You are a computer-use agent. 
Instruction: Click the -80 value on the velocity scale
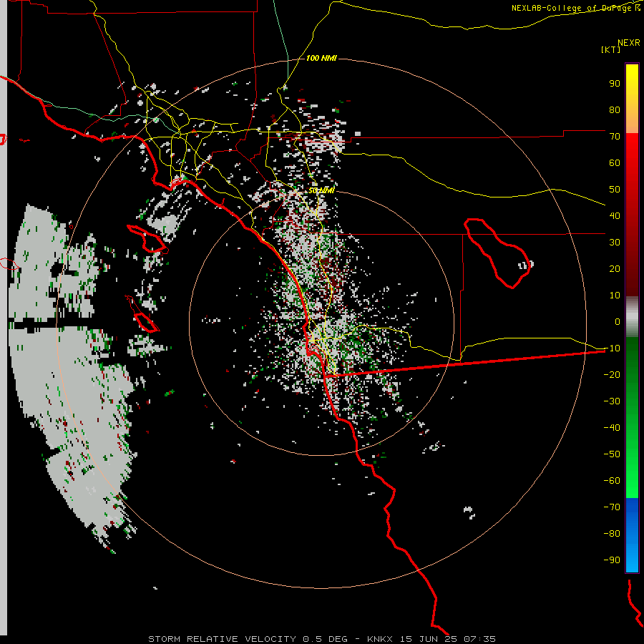pyautogui.click(x=612, y=534)
